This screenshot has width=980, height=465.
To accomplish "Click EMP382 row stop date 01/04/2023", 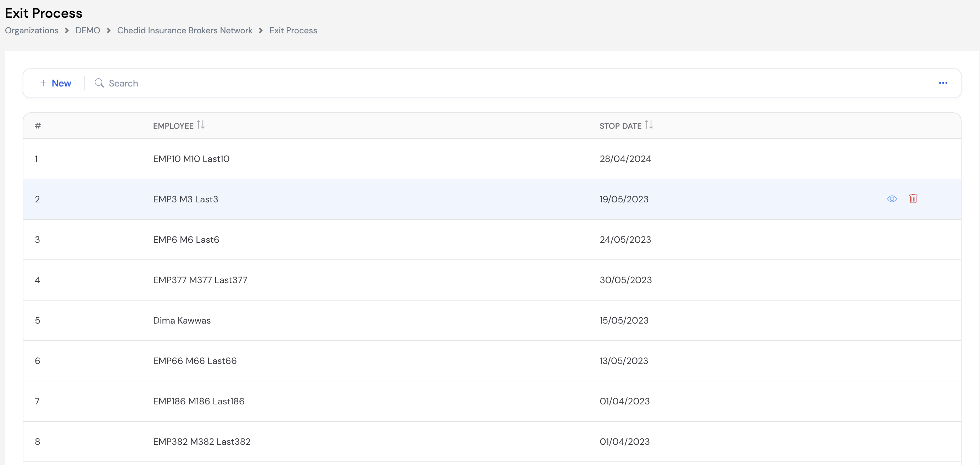I will point(624,441).
